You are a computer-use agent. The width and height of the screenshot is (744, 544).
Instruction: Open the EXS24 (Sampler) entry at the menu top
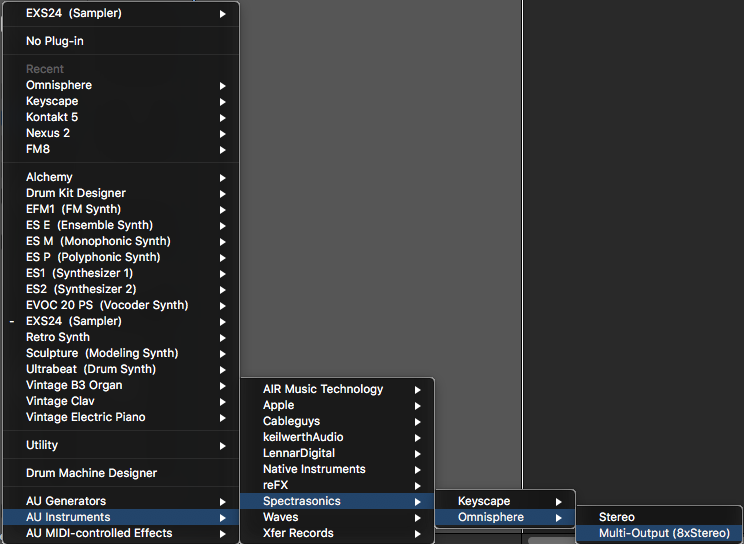point(121,13)
